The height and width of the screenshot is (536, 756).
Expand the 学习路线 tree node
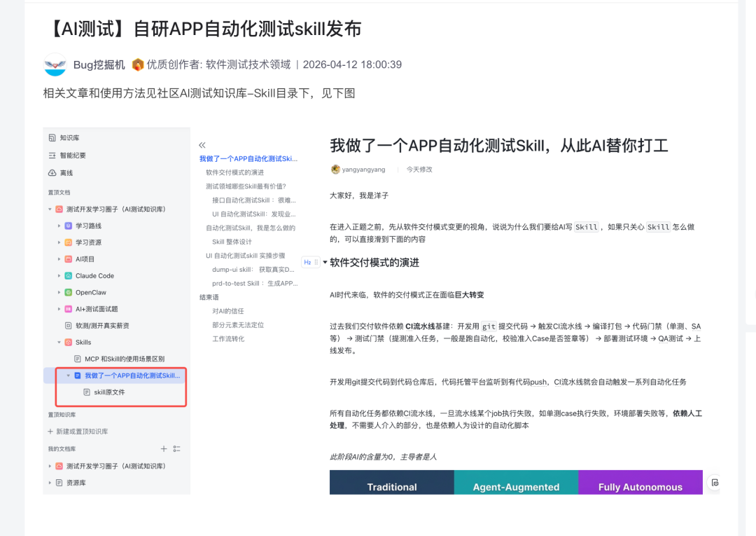[x=58, y=226]
